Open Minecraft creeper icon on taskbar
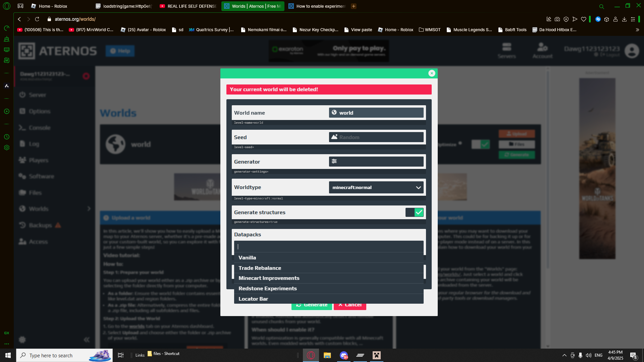Viewport: 644px width, 362px height. pos(377,355)
